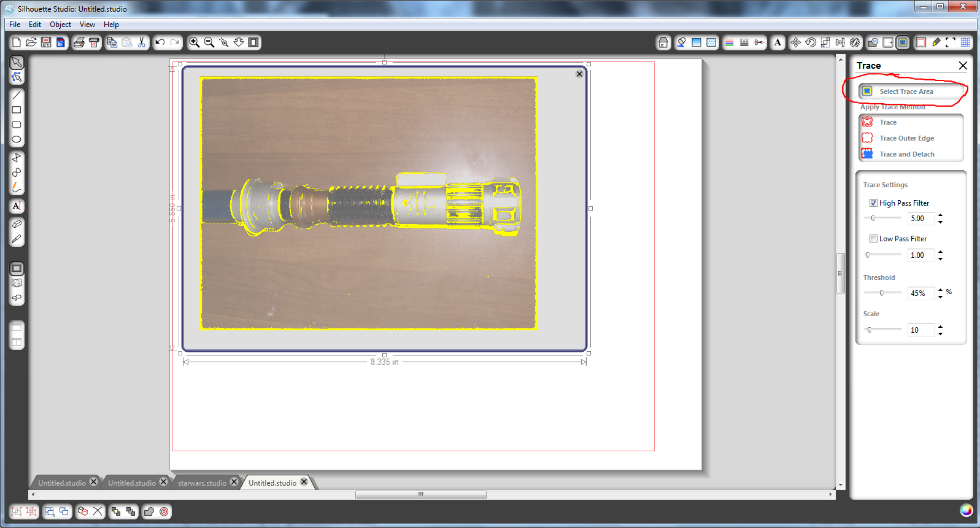This screenshot has height=528, width=980.
Task: Open the File menu
Action: (x=15, y=25)
